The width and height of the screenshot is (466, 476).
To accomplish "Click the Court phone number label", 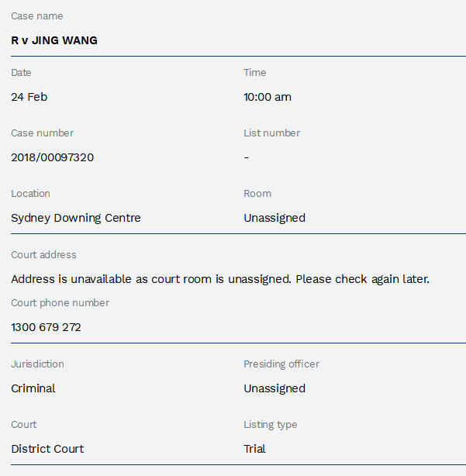I will point(60,303).
